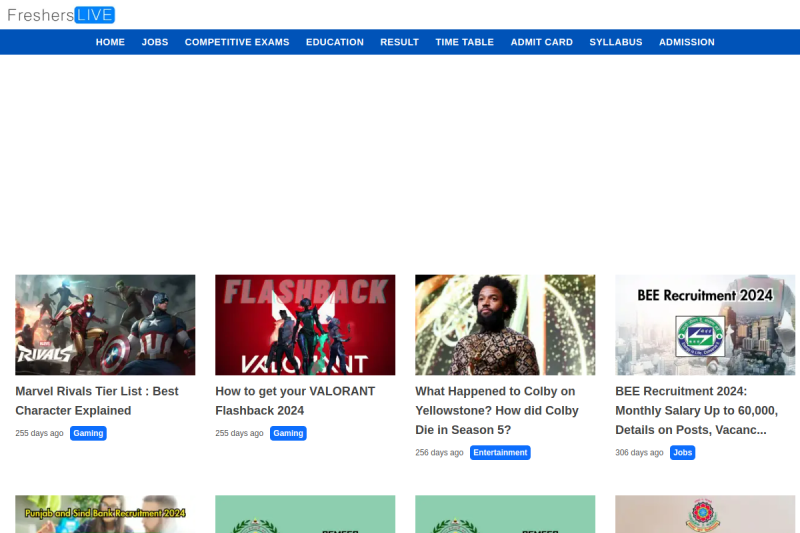This screenshot has height=533, width=800.
Task: Click the '256 days ago' timestamp
Action: point(439,452)
